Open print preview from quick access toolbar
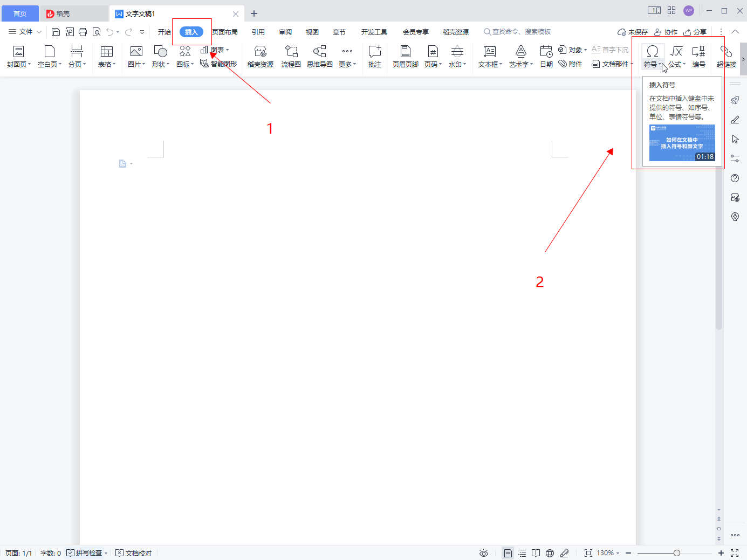The width and height of the screenshot is (747, 560). click(97, 32)
